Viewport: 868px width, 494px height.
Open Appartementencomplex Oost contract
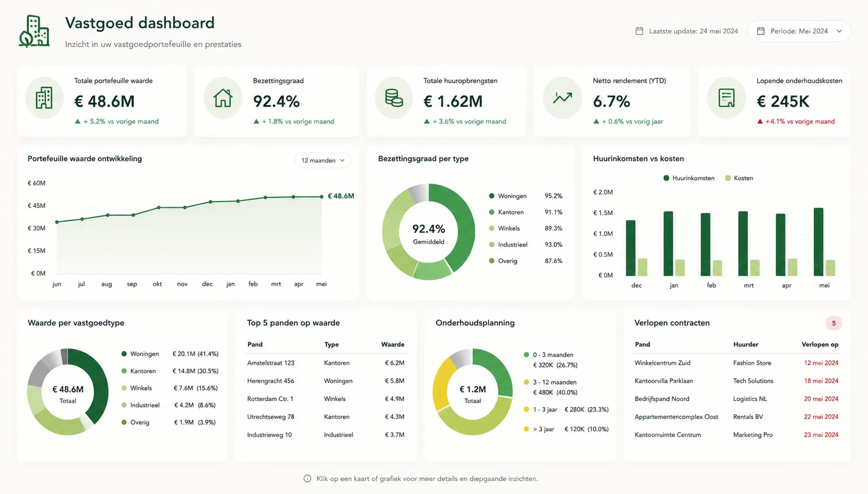(x=736, y=417)
